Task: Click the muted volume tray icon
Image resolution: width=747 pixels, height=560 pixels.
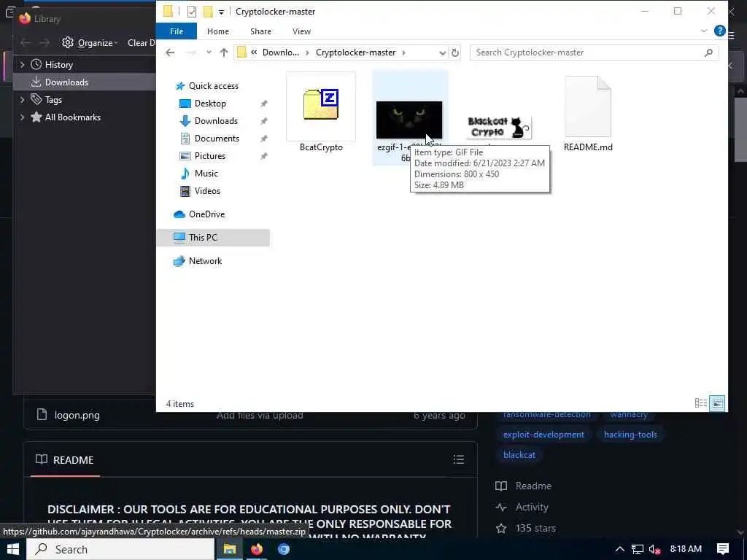Action: coord(654,549)
